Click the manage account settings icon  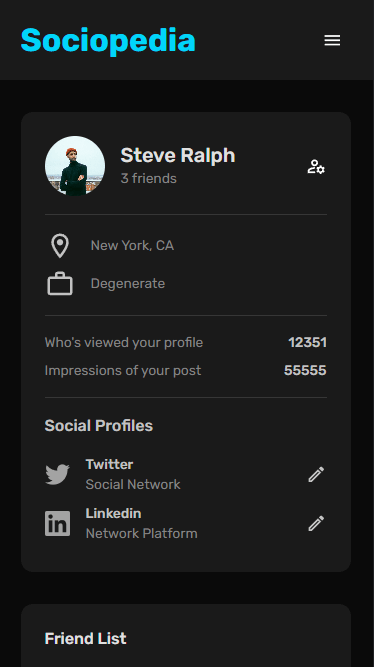pyautogui.click(x=316, y=166)
